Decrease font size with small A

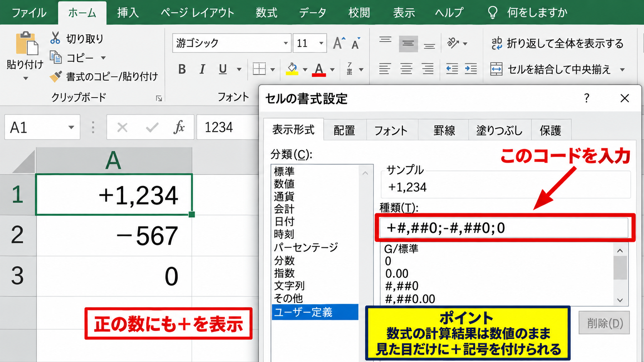click(356, 43)
